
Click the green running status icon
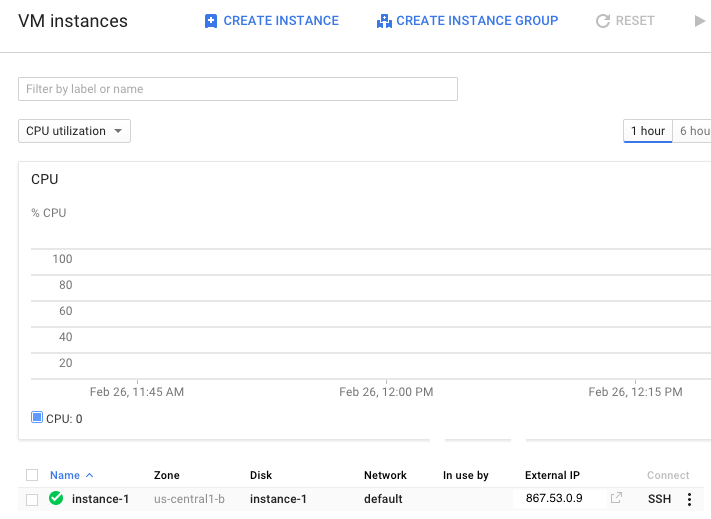pyautogui.click(x=56, y=498)
